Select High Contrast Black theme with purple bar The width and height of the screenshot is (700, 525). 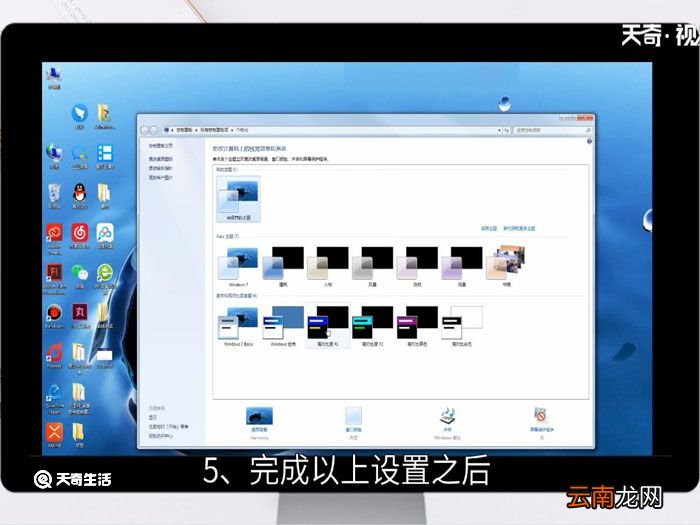(x=417, y=326)
